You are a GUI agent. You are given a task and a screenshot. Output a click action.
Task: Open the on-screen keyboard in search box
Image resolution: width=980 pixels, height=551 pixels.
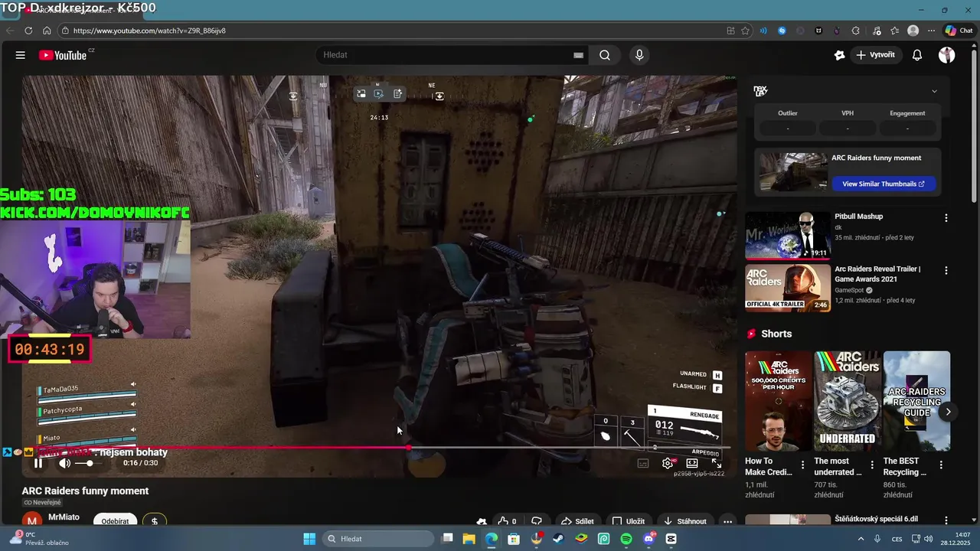578,55
